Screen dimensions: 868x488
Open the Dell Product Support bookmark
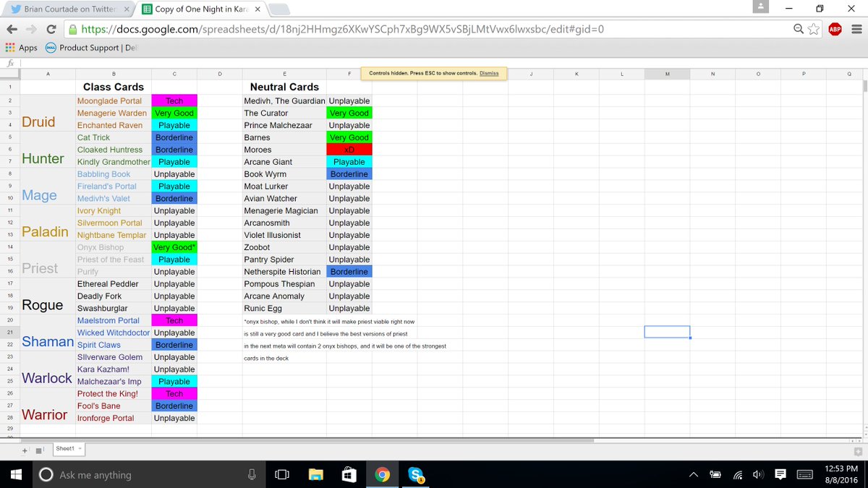click(x=90, y=48)
